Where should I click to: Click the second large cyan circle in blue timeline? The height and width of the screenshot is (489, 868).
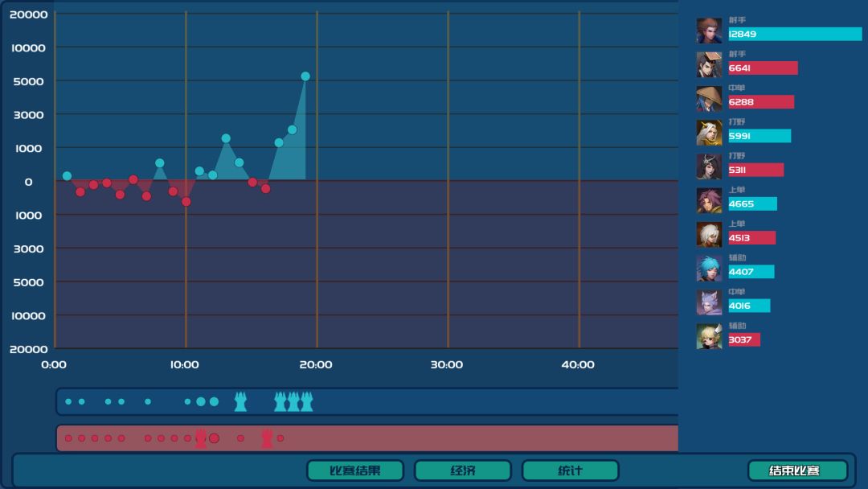tap(215, 401)
